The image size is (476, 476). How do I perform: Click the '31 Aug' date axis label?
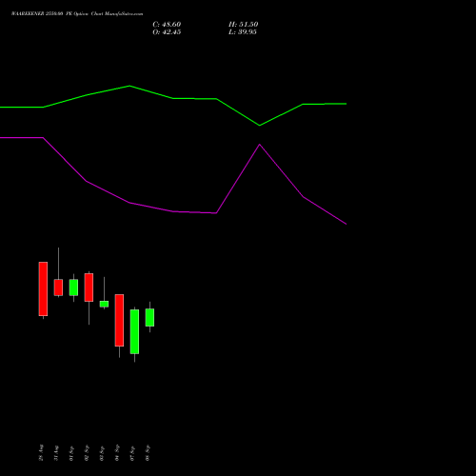point(56,453)
